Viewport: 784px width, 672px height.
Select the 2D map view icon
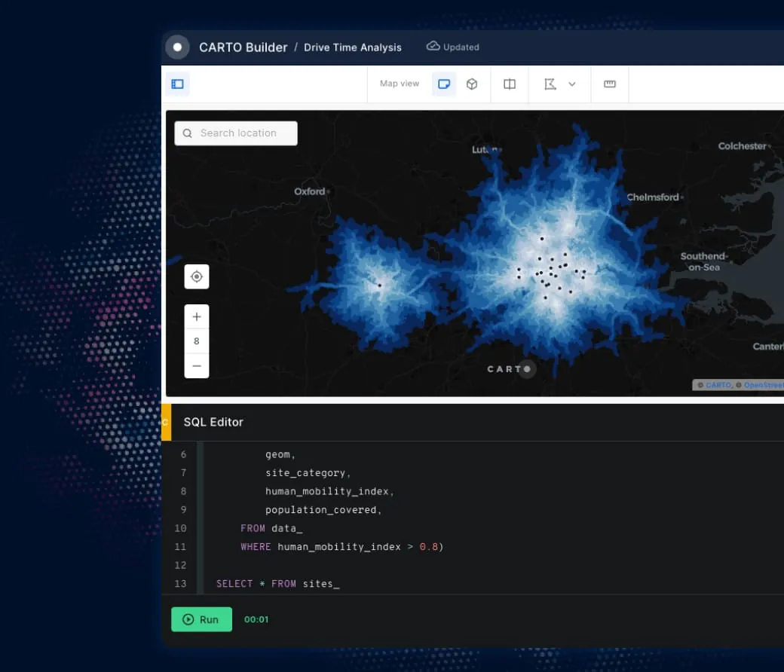(x=443, y=84)
